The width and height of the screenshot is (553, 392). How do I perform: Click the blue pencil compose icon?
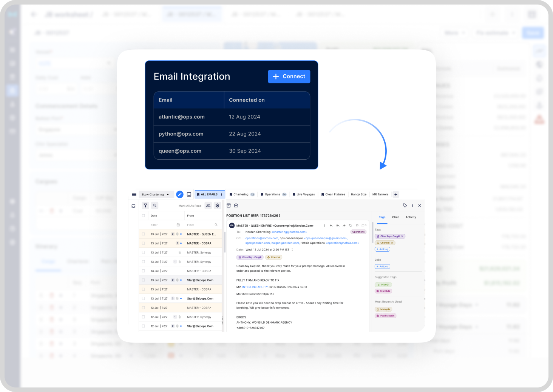[x=179, y=194]
